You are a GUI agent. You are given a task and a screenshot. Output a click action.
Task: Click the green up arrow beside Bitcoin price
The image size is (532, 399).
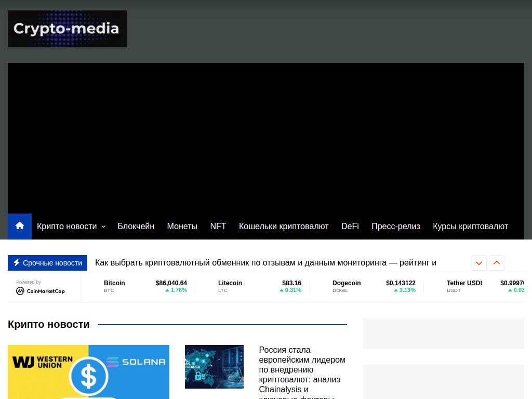coord(167,290)
